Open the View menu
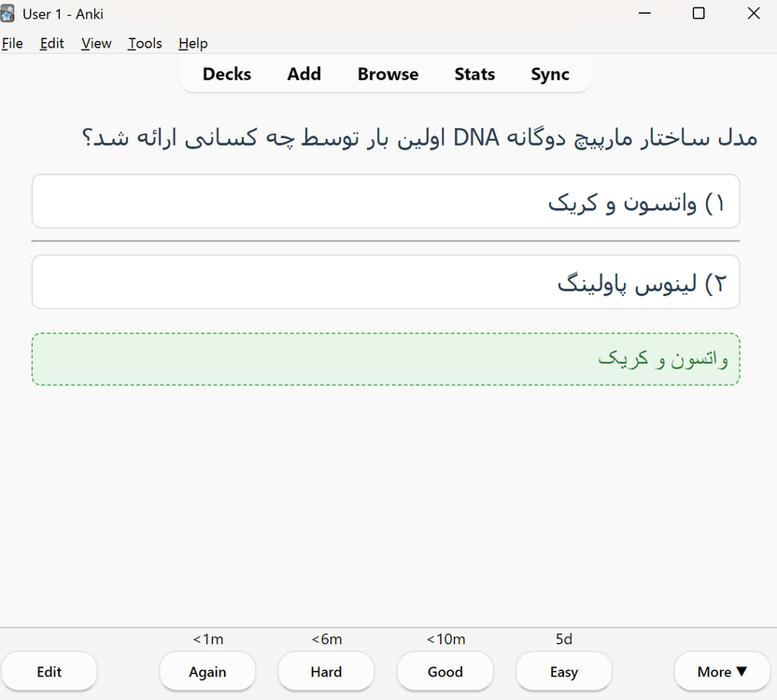This screenshot has width=777, height=700. pyautogui.click(x=96, y=44)
